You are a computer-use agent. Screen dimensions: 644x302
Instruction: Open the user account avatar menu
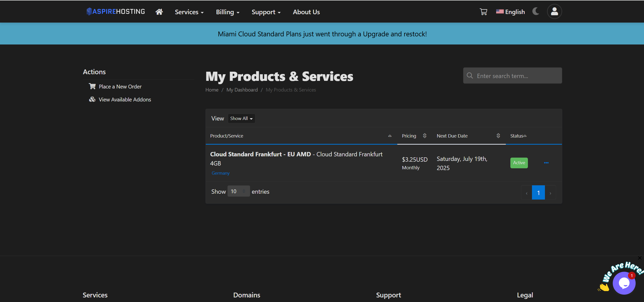click(x=555, y=12)
